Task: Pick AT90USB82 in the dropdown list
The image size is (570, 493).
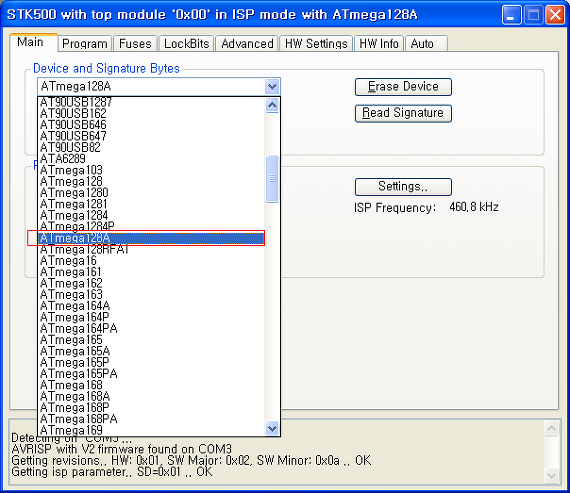Action: [151, 147]
